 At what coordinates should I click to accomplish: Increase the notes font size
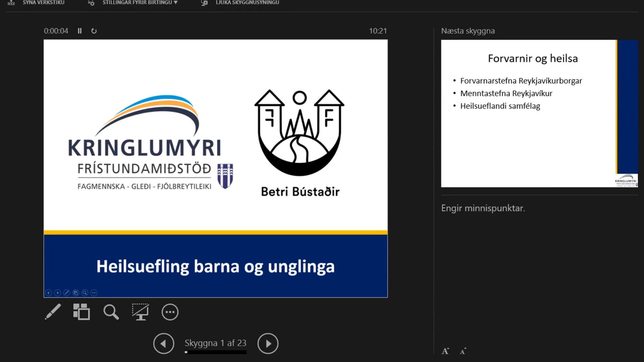(445, 351)
